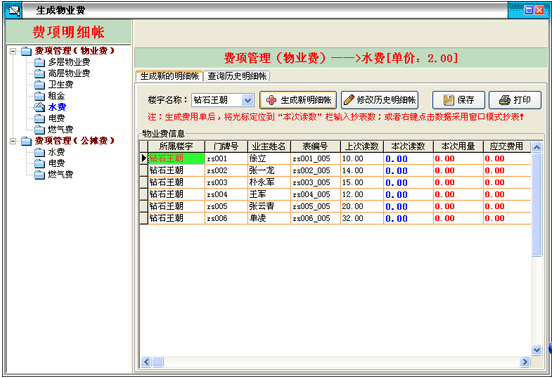
Task: Click the 费项管理(公摊费) root folder icon
Action: click(26, 141)
